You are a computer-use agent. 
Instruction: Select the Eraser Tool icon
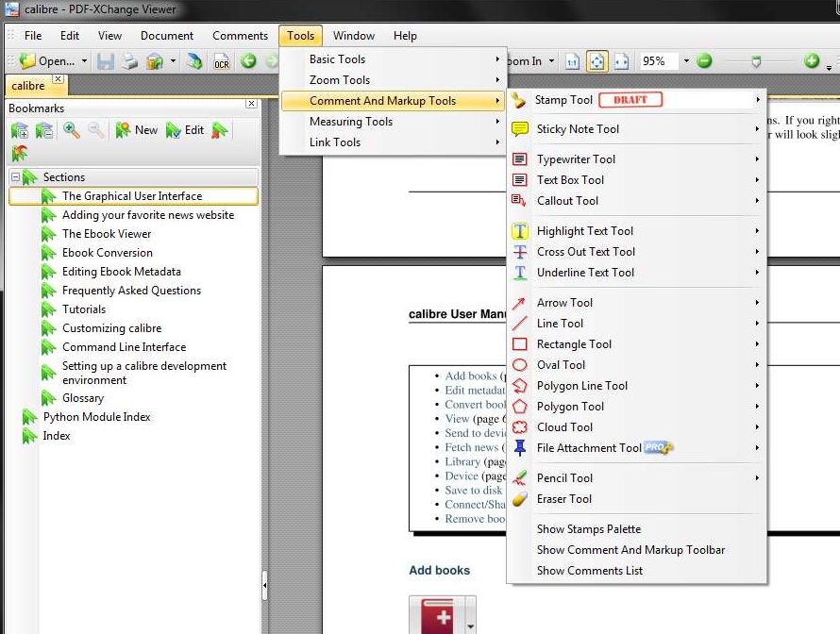(520, 499)
